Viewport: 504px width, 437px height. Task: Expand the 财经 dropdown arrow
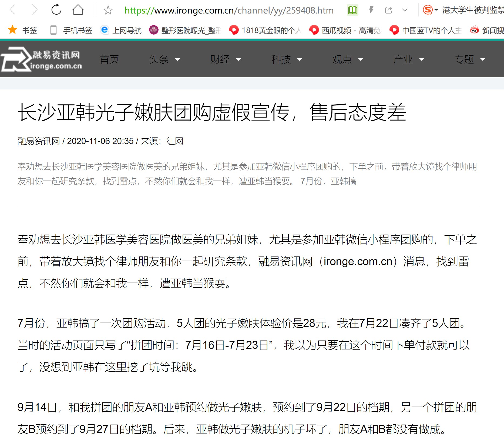click(x=238, y=60)
